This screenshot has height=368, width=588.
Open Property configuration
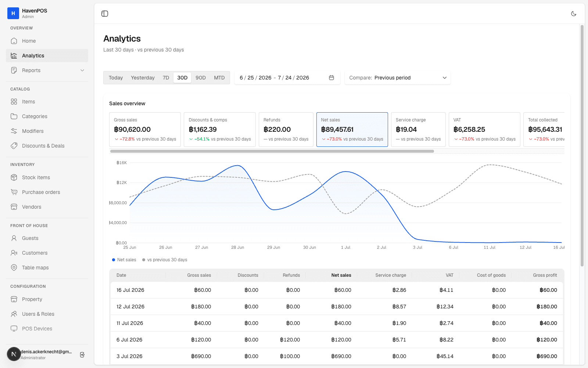point(47,299)
